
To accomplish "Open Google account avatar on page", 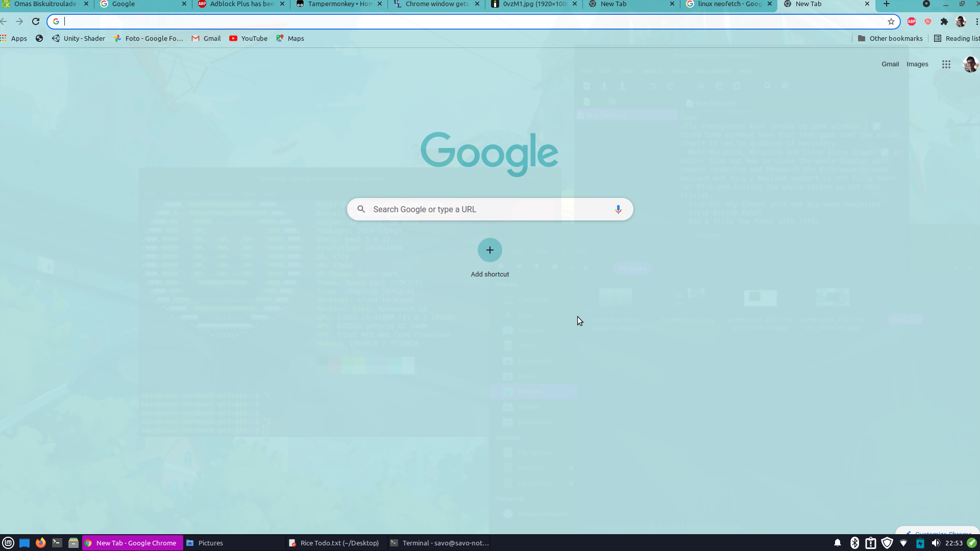I will click(970, 64).
